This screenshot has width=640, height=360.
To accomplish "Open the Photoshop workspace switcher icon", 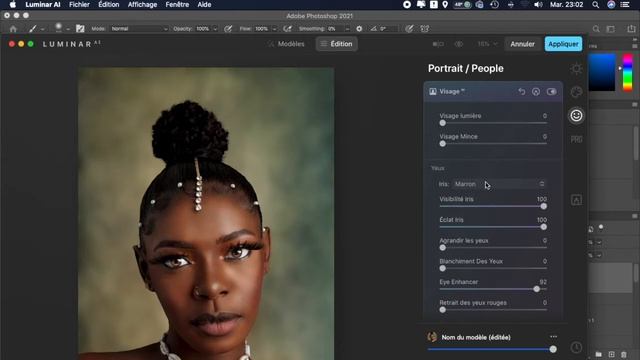I will [611, 29].
